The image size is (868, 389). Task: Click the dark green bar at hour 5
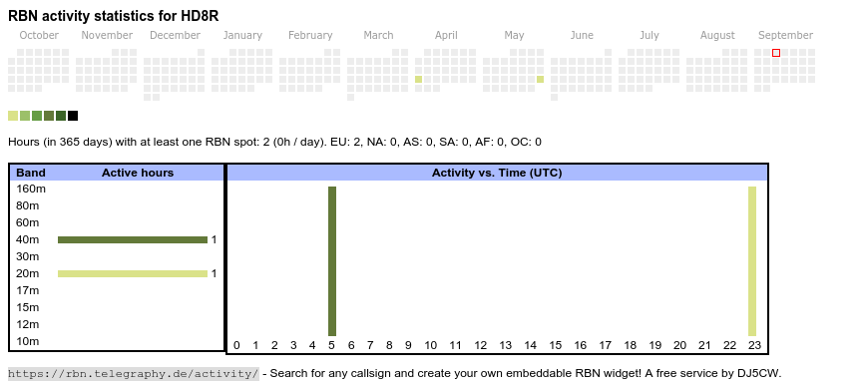[x=331, y=261]
